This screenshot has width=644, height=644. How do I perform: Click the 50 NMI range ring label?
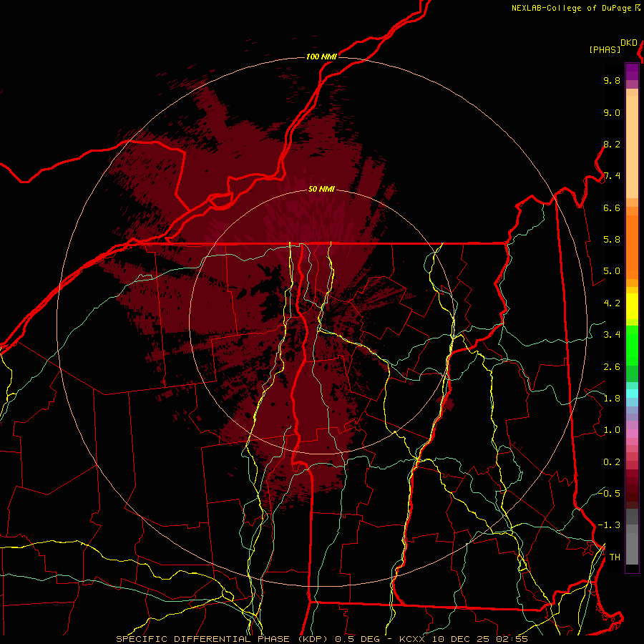[x=321, y=189]
